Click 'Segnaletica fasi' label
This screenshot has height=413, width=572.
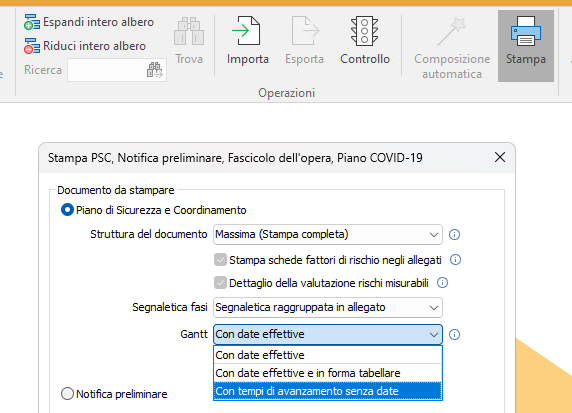tap(170, 308)
